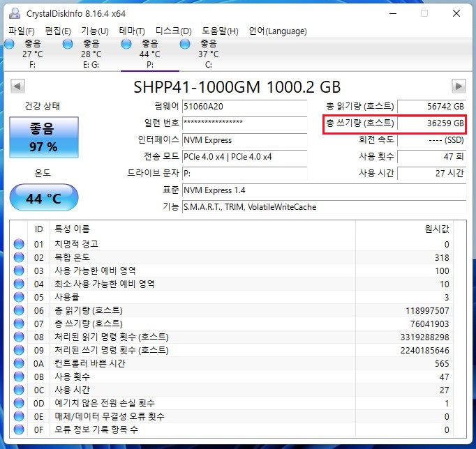Screen dimensions: 476x449
Task: Click the CrystalDiskInfo app icon in title bar
Action: pos(15,13)
